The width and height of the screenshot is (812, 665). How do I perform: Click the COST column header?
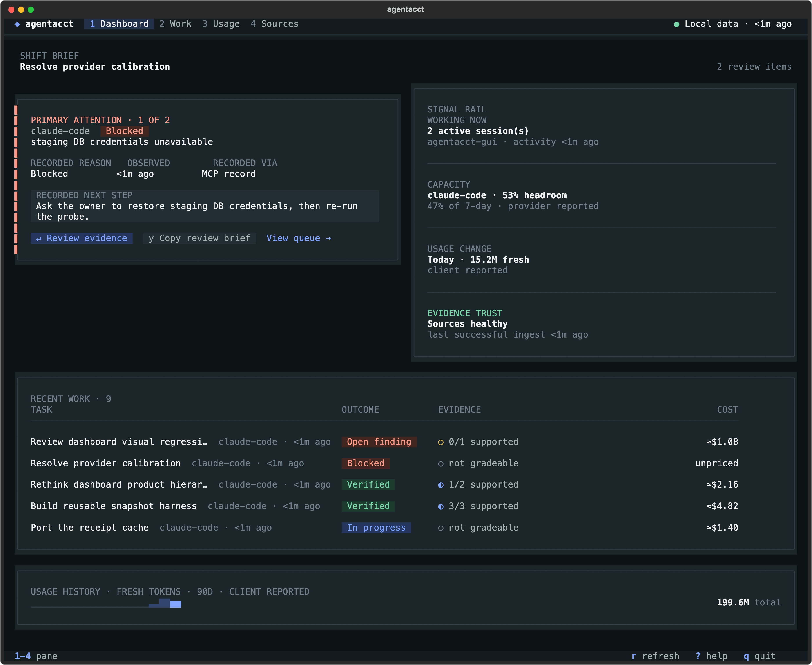pyautogui.click(x=727, y=410)
